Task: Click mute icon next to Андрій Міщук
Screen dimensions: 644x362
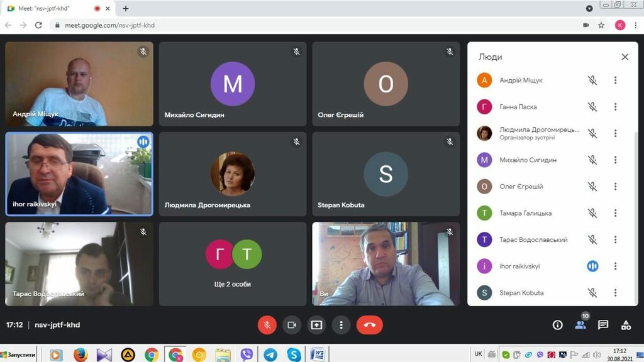Action: coord(592,80)
